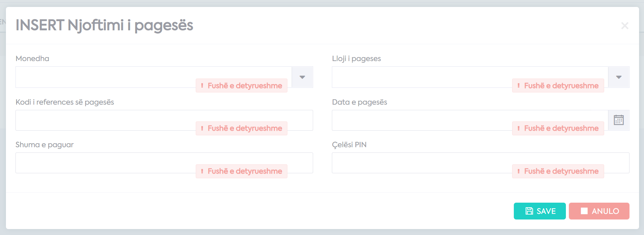Focus the Çelësi PIN input field
The width and height of the screenshot is (644, 235).
point(481,163)
